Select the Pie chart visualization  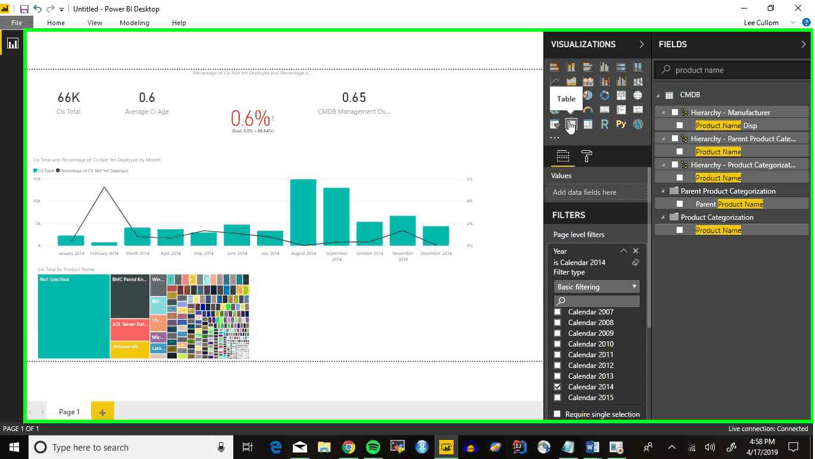pyautogui.click(x=588, y=95)
